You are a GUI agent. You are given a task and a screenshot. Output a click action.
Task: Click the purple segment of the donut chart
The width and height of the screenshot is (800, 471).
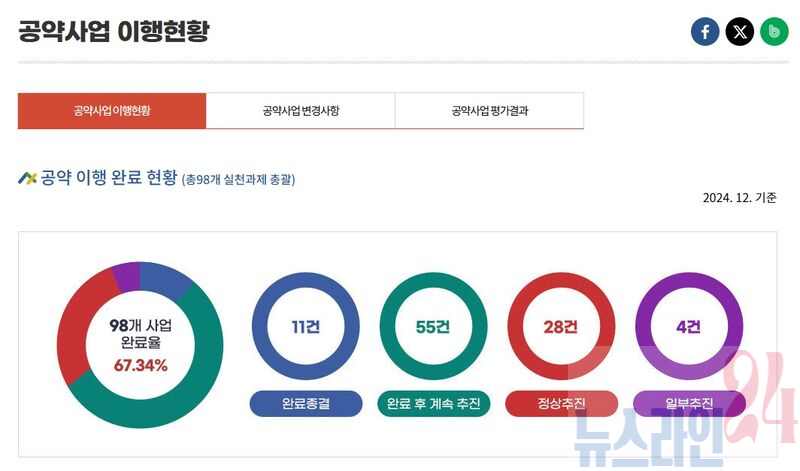click(x=127, y=273)
